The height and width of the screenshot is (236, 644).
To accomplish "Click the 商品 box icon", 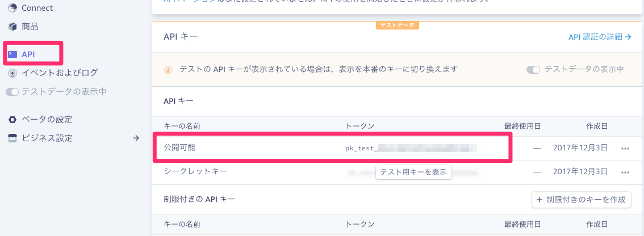I will pyautogui.click(x=12, y=27).
